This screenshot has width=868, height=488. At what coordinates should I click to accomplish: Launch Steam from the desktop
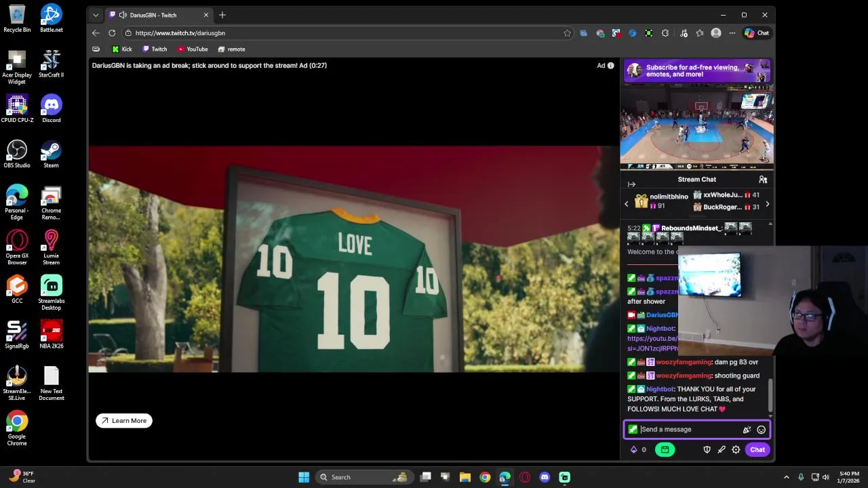(x=51, y=154)
